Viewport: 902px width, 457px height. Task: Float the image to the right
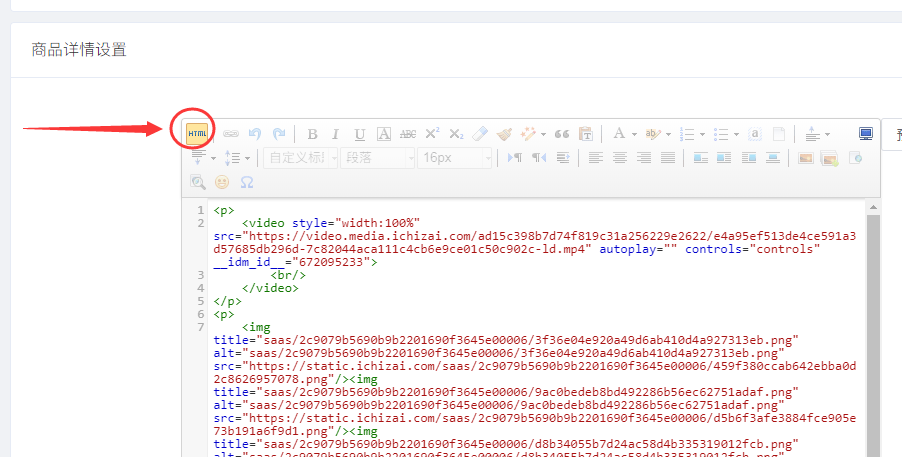(748, 157)
